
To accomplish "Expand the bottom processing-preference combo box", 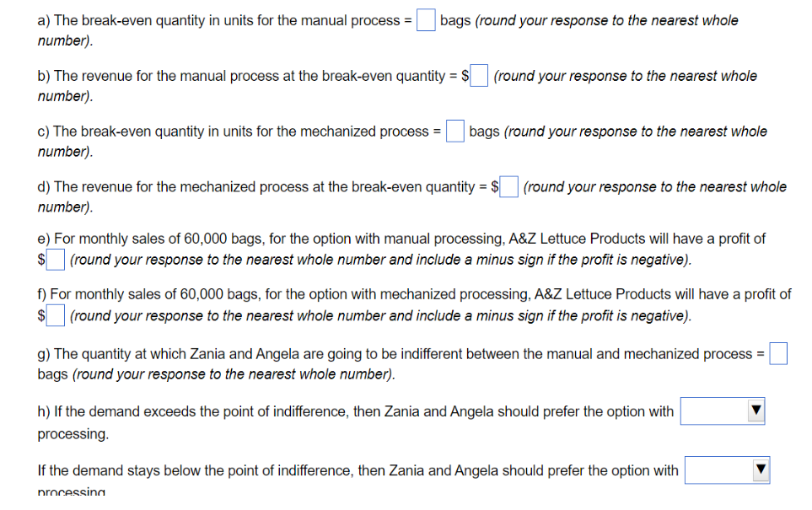I will tap(727, 470).
